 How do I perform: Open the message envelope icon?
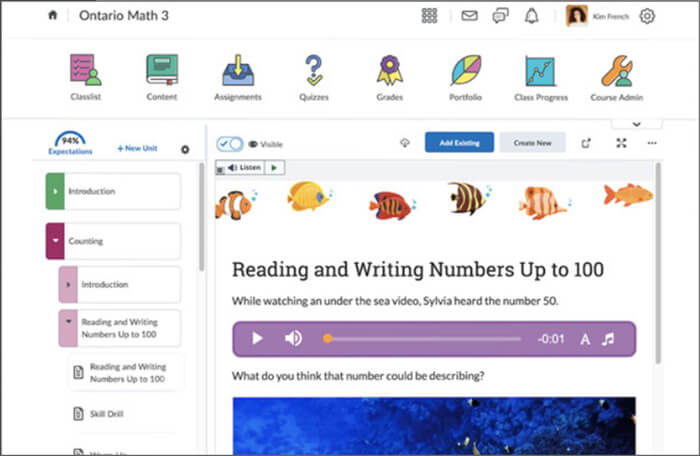(469, 16)
